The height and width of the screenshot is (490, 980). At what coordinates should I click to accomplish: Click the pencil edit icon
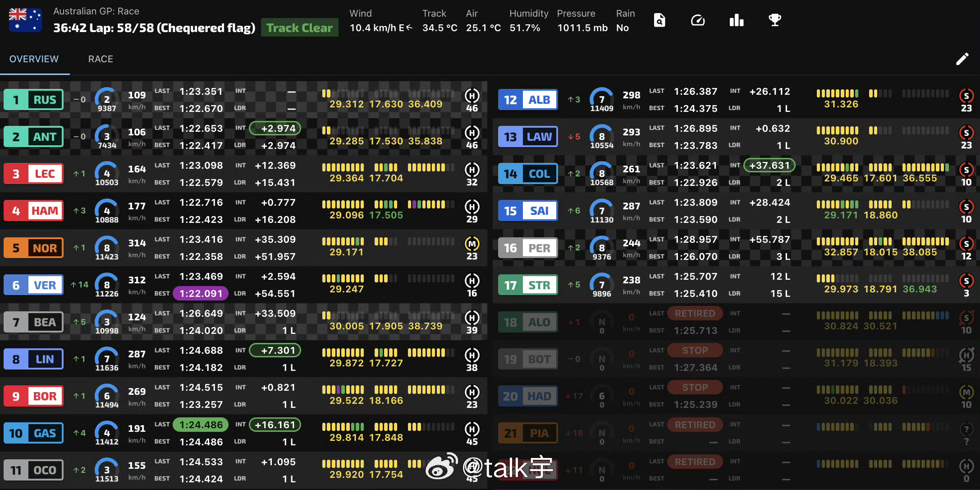point(962,59)
